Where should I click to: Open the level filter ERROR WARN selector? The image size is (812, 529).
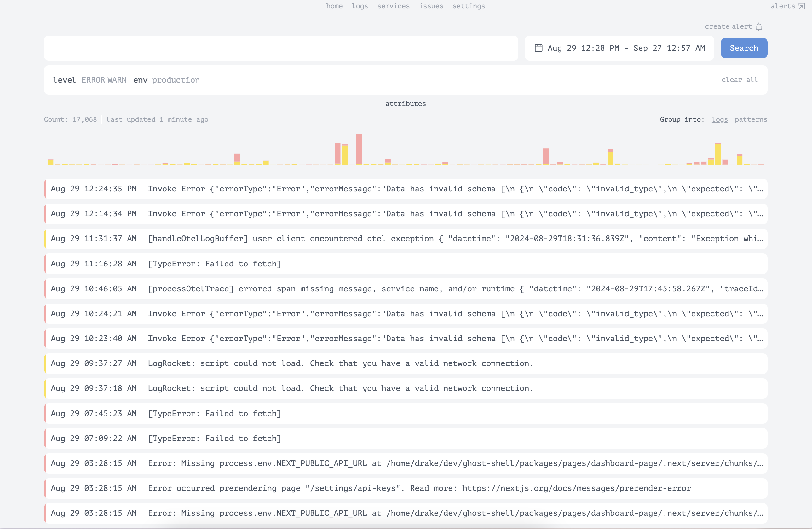pos(104,80)
